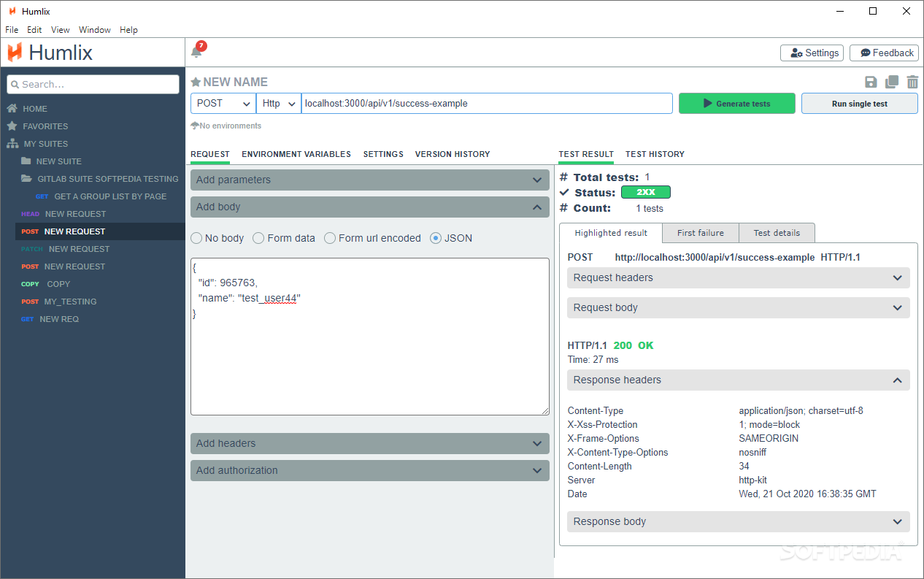
Task: Open the HEAD NEW REQUEST item
Action: coord(63,214)
